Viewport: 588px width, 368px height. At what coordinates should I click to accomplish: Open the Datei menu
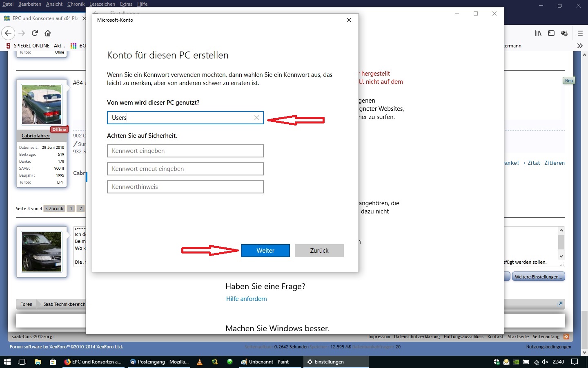[x=8, y=4]
